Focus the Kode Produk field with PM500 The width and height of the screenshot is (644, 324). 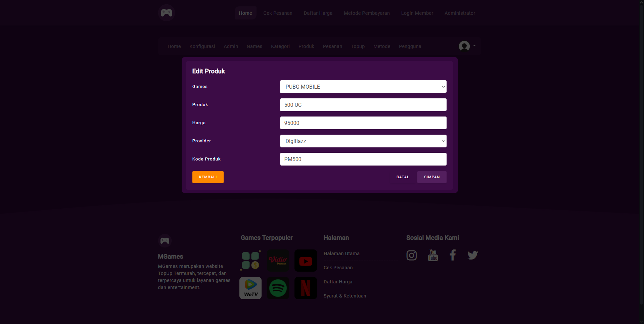point(363,159)
